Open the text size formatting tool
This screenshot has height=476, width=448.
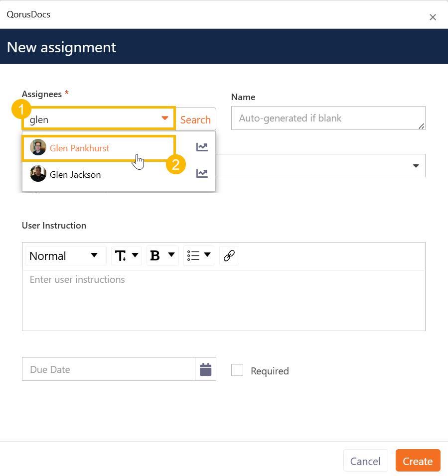point(127,256)
